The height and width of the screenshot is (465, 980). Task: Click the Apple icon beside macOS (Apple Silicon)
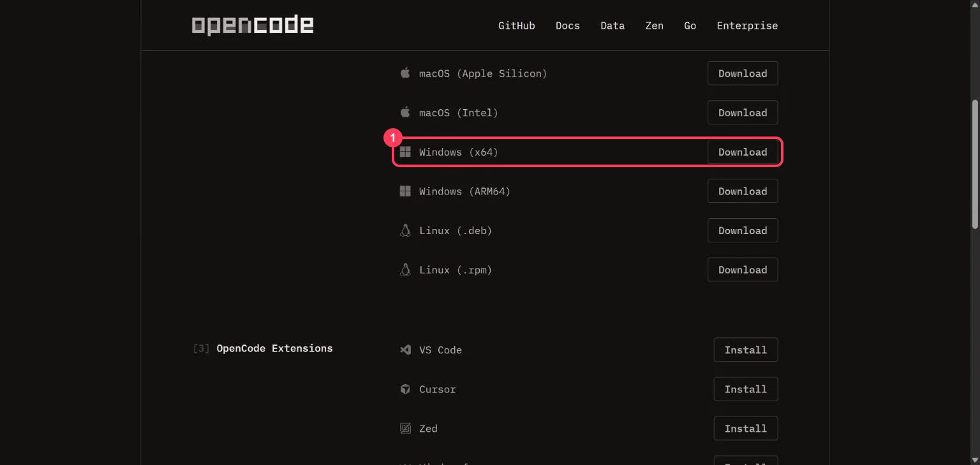pyautogui.click(x=405, y=73)
